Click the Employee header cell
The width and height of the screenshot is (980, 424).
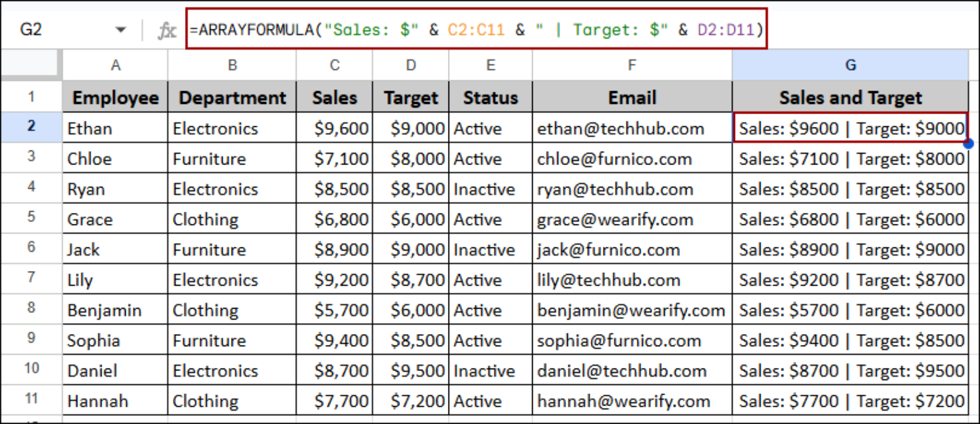click(115, 98)
